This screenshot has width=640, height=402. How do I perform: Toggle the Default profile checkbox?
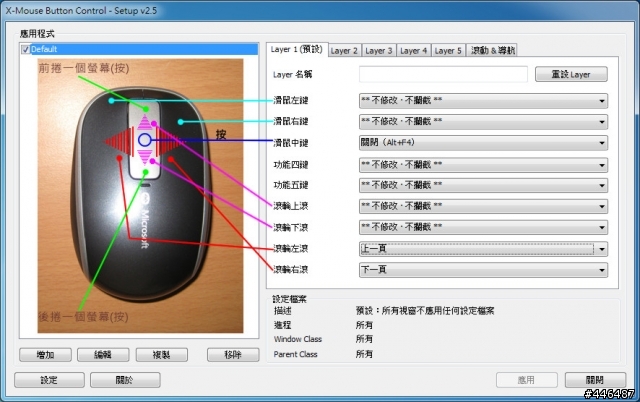tap(25, 49)
